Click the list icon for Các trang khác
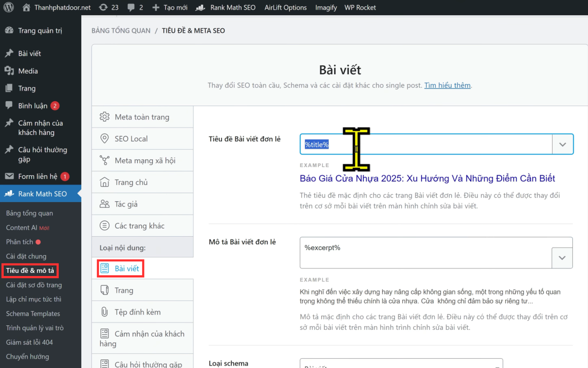This screenshot has height=368, width=588. click(104, 225)
